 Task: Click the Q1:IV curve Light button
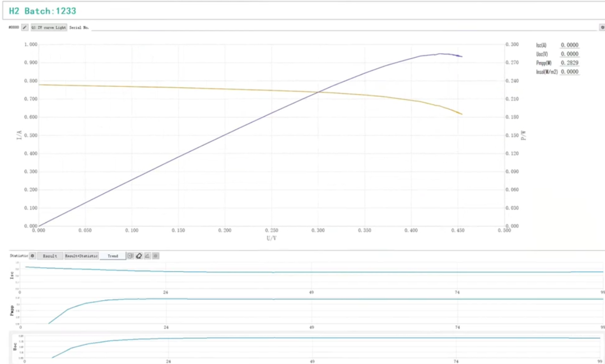coord(49,27)
